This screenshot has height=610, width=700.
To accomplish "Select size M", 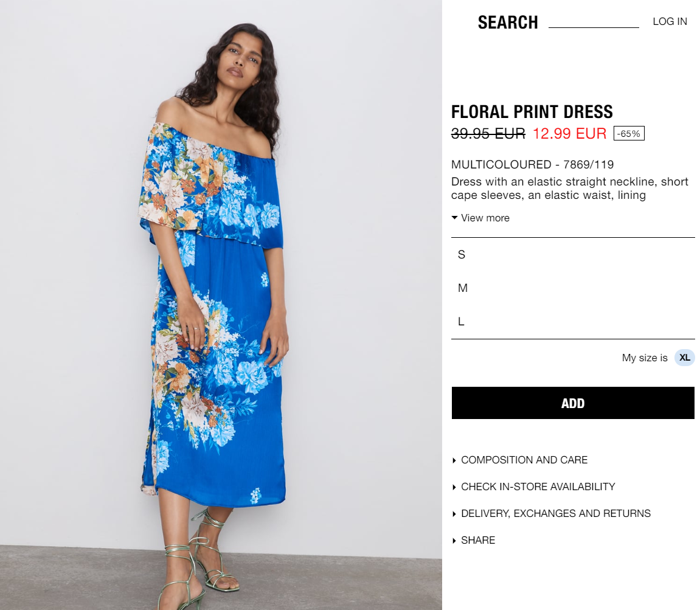I will coord(573,288).
